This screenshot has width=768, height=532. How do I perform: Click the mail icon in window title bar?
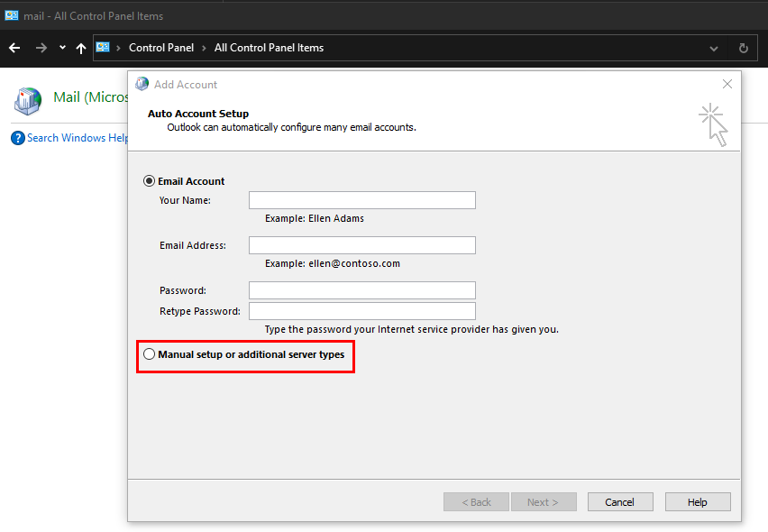[x=11, y=15]
